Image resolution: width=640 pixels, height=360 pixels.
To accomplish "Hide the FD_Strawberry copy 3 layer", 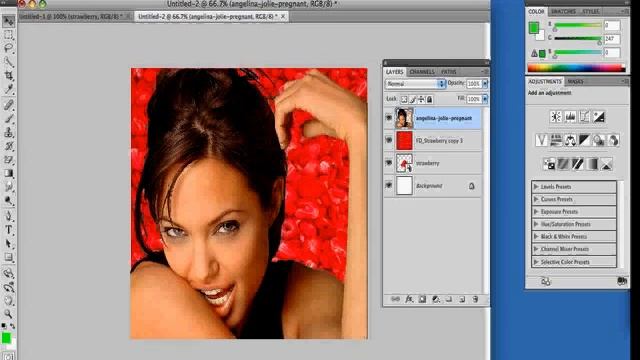I will (x=389, y=140).
